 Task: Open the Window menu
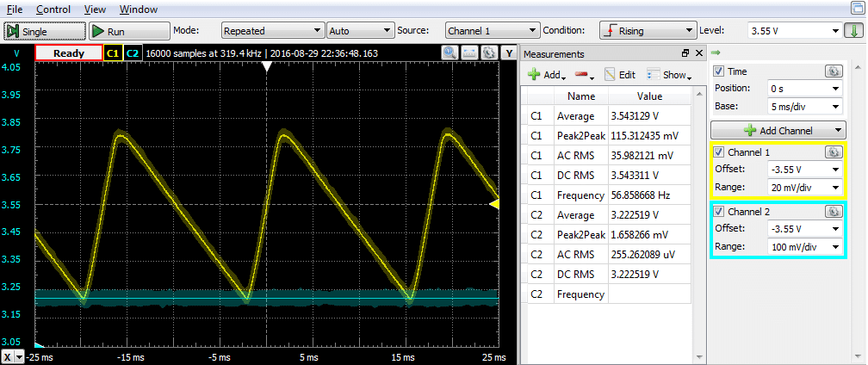(139, 9)
